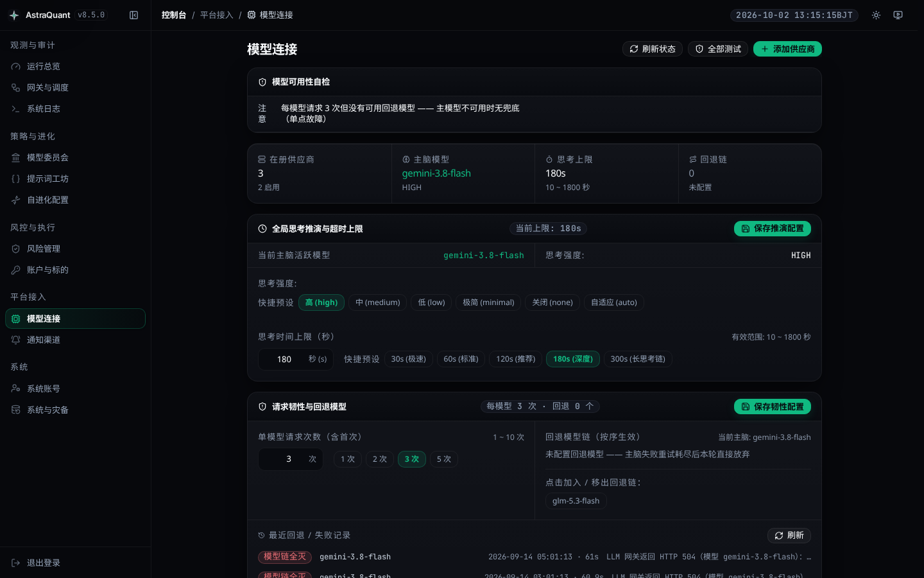Choose the 30s (极速) timeout preset

point(409,359)
